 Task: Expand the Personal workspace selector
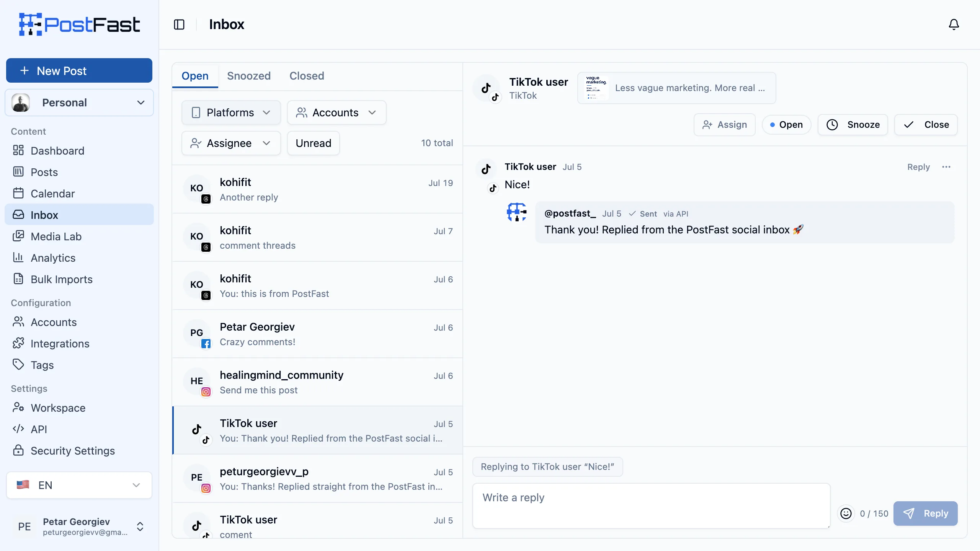coord(79,103)
